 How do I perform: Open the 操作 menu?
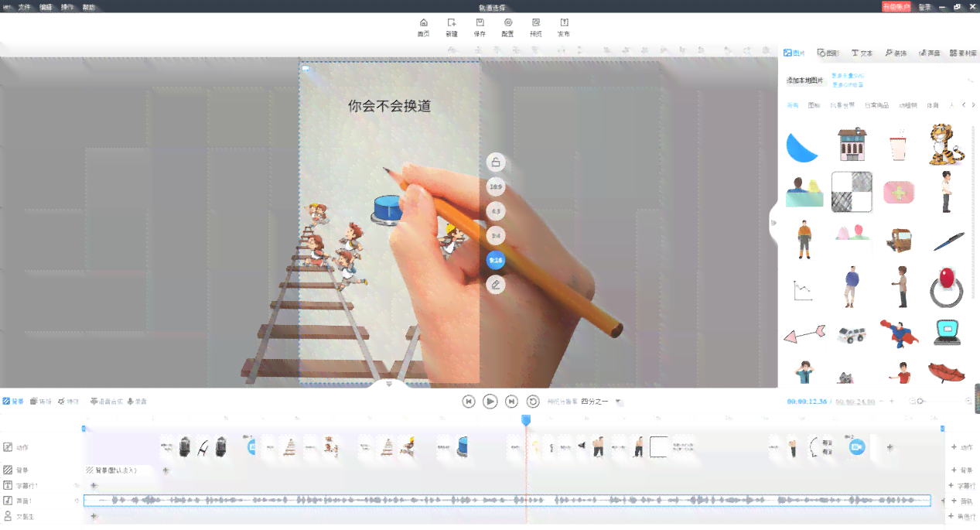coord(68,7)
